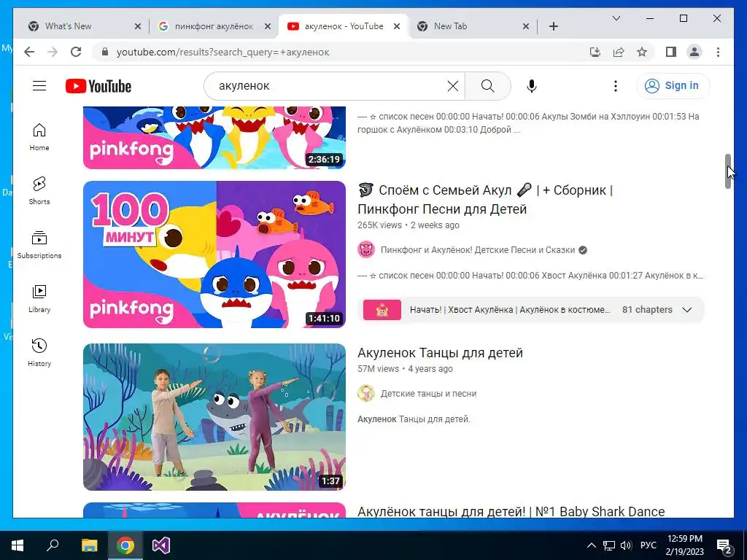
Task: Start voice search with microphone
Action: click(532, 86)
